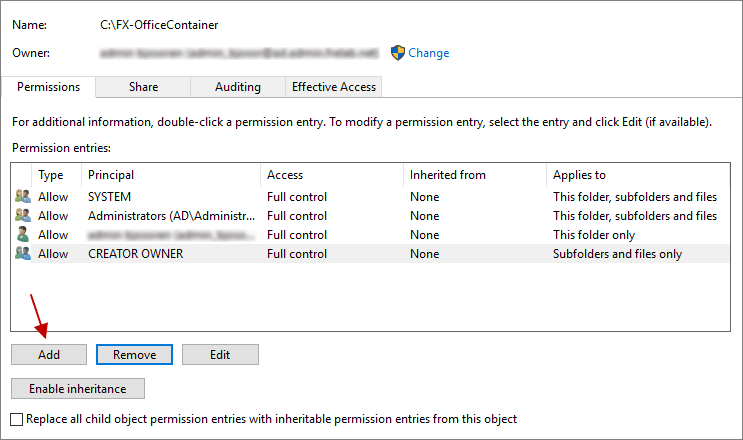743x440 pixels.
Task: Select the Permissions tab
Action: pos(48,87)
